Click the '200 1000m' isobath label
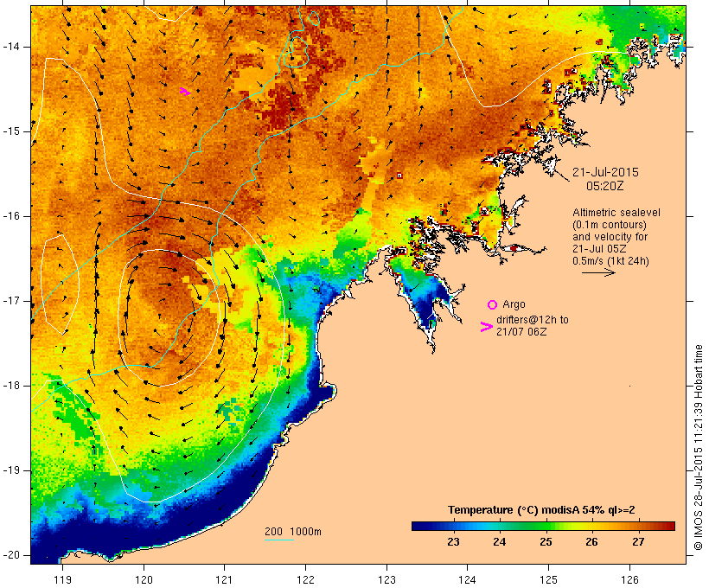 (293, 532)
